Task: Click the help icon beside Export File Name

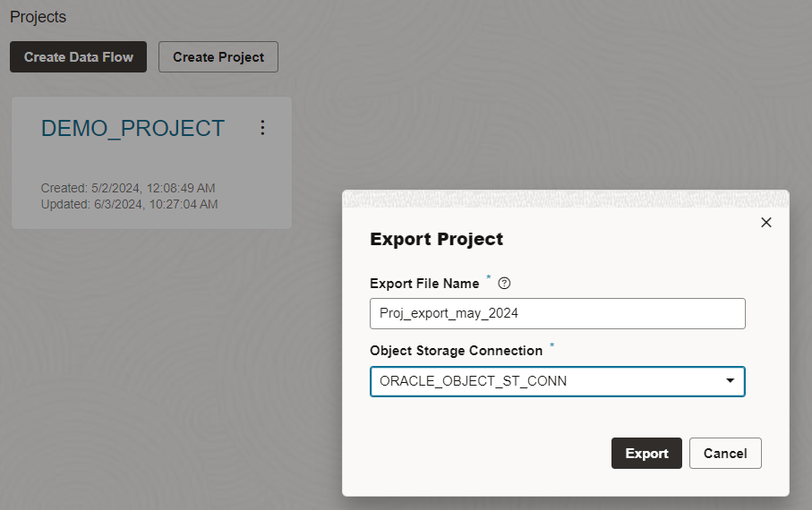Action: click(504, 284)
